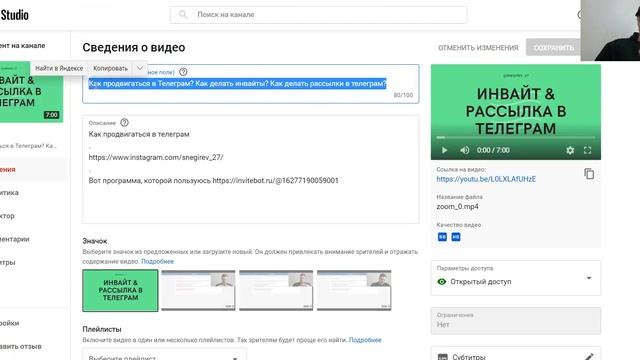Click the 'Сведения о видео' heading
Screen dimensions: 640x360
tap(134, 47)
